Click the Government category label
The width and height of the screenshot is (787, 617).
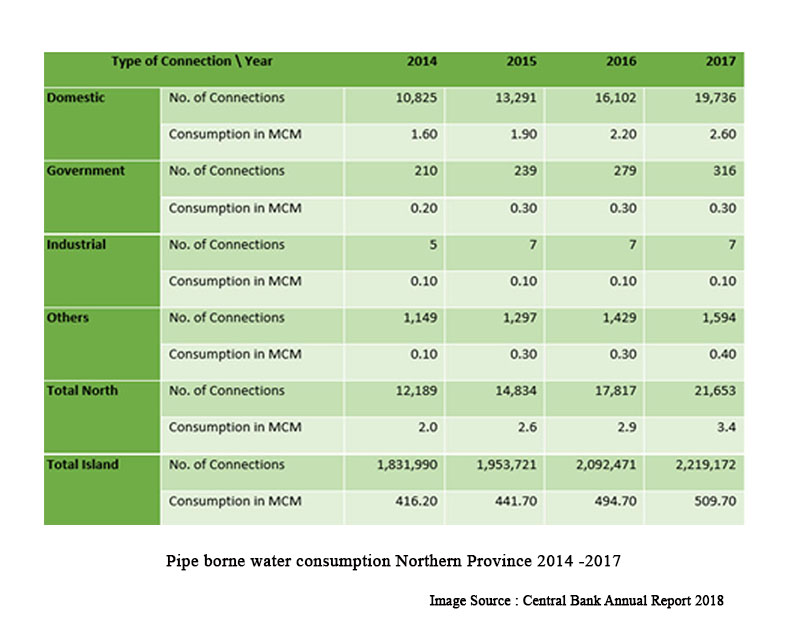(x=86, y=171)
